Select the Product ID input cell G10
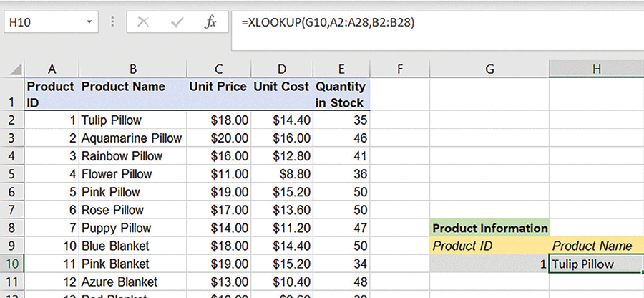 489,264
